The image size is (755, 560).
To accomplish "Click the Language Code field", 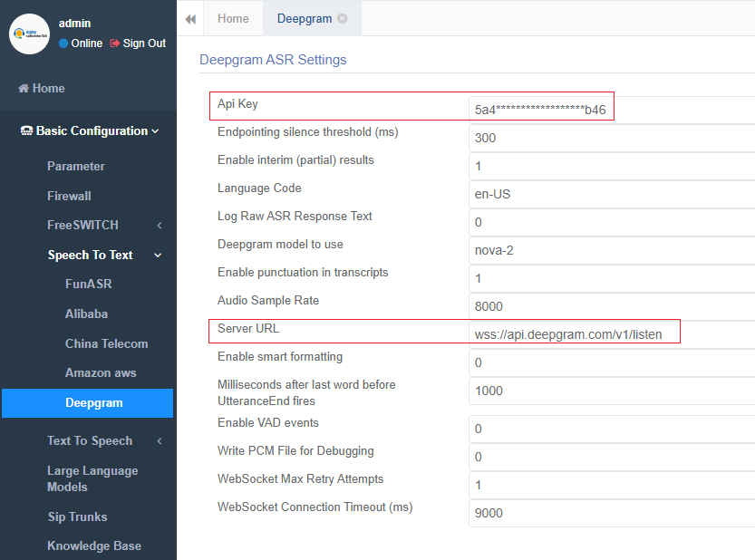I will (612, 194).
